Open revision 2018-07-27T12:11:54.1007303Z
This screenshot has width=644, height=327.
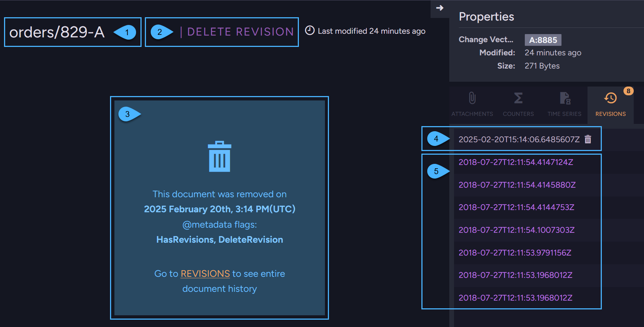tap(516, 230)
